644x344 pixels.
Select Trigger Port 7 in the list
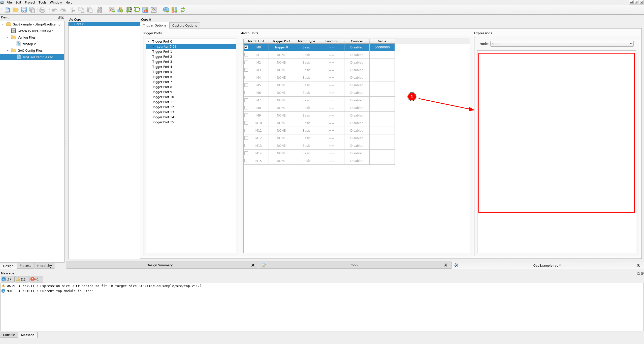click(x=162, y=82)
